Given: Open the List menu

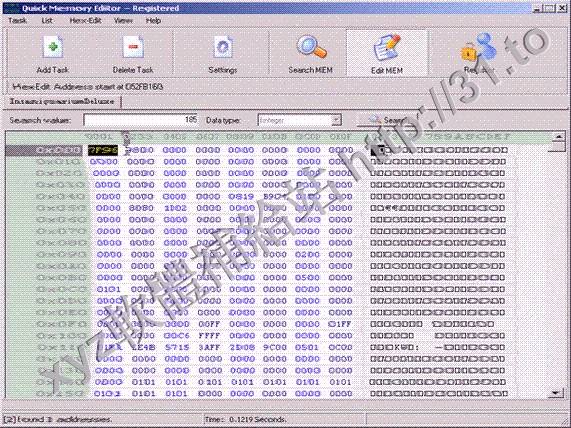Looking at the screenshot, I should point(47,20).
